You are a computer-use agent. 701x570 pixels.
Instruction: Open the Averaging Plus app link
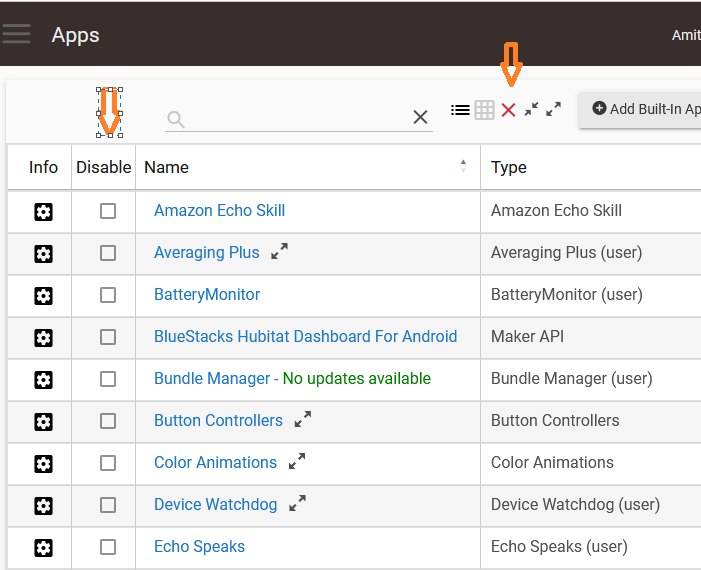[207, 253]
